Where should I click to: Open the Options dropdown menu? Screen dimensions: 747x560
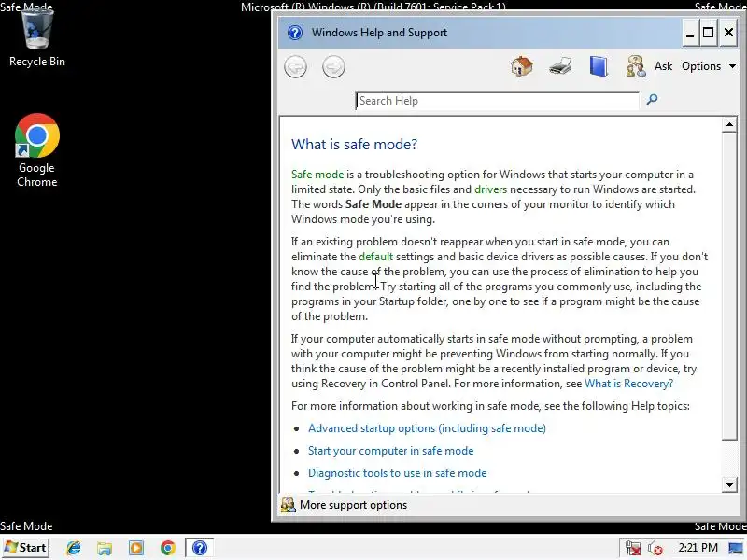pyautogui.click(x=709, y=66)
